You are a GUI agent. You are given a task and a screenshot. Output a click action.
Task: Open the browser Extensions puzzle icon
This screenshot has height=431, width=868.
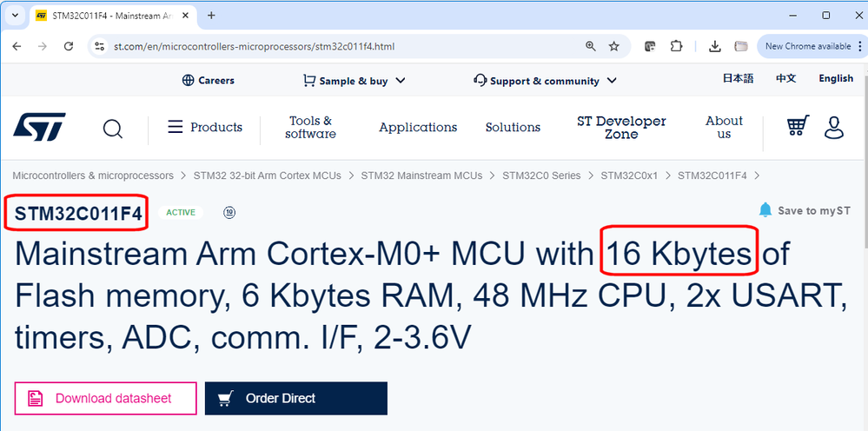point(678,46)
